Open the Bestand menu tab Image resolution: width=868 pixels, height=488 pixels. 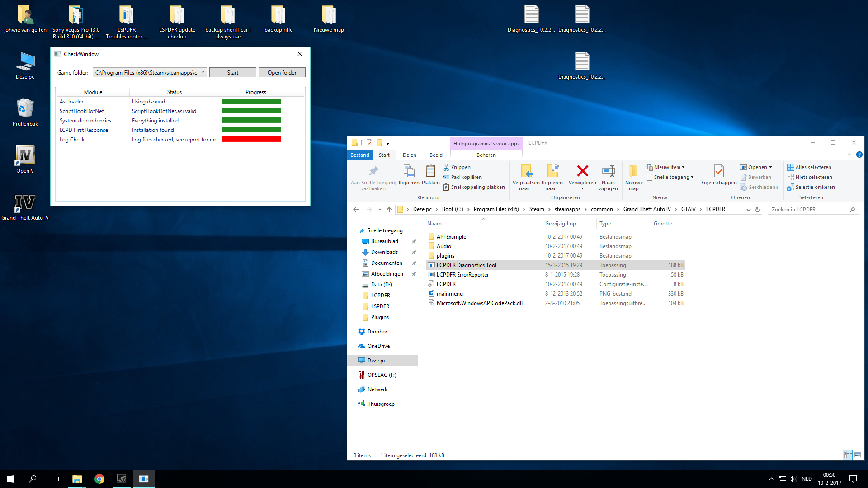360,155
